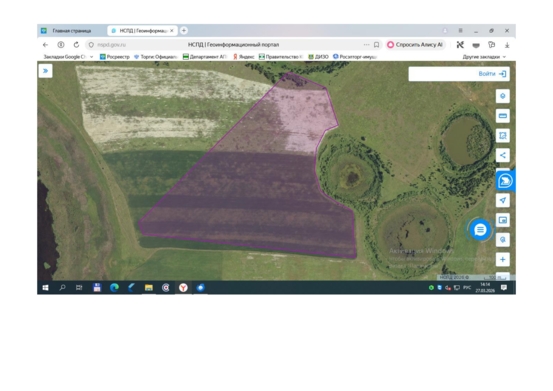Click the share map icon

point(503,155)
